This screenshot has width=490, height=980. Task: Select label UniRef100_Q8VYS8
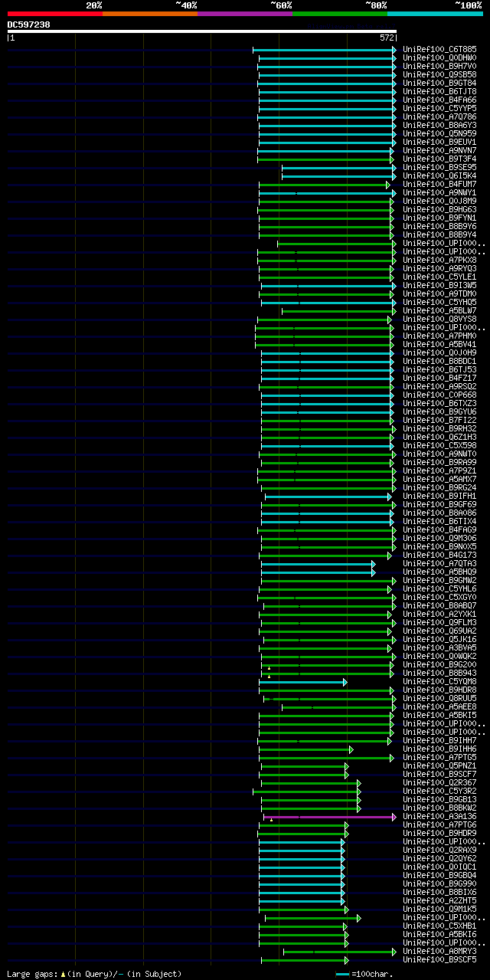tap(441, 319)
